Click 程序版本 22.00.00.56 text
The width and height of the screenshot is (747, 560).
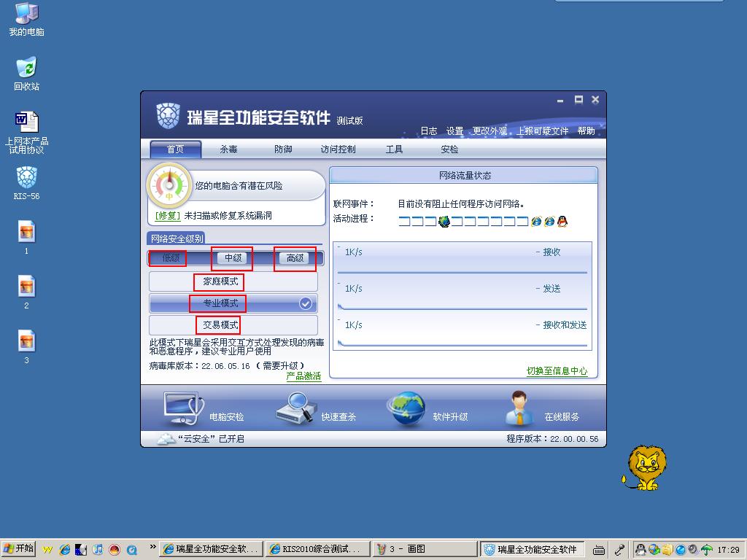(x=552, y=439)
